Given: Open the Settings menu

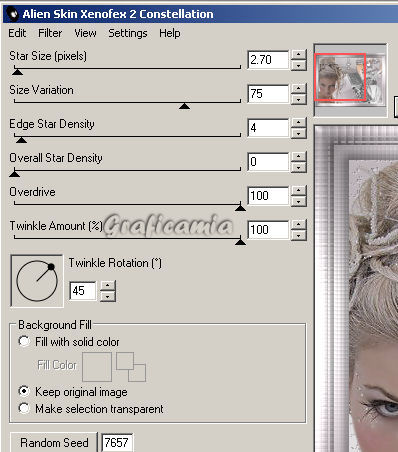Looking at the screenshot, I should (x=128, y=33).
